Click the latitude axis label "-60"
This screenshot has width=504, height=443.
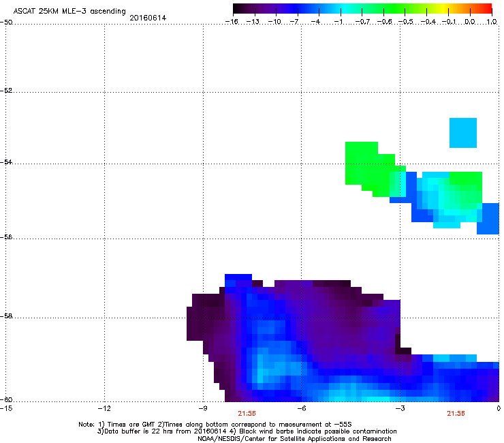pos(6,399)
